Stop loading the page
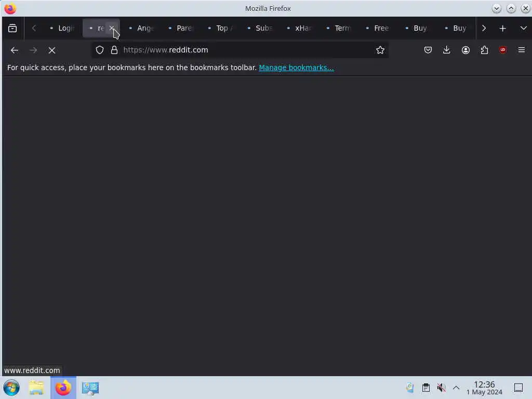 pos(52,50)
